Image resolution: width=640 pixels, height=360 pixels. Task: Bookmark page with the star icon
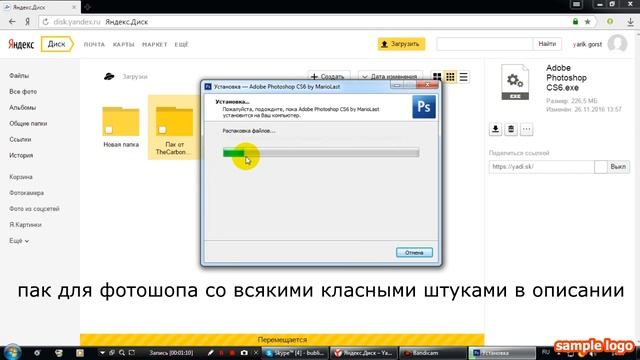[587, 22]
